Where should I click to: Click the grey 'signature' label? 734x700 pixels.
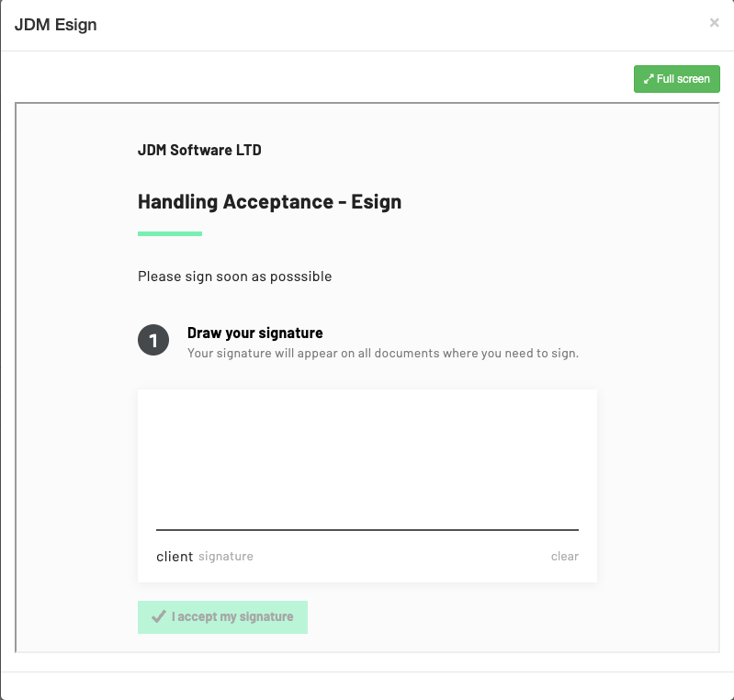[226, 556]
